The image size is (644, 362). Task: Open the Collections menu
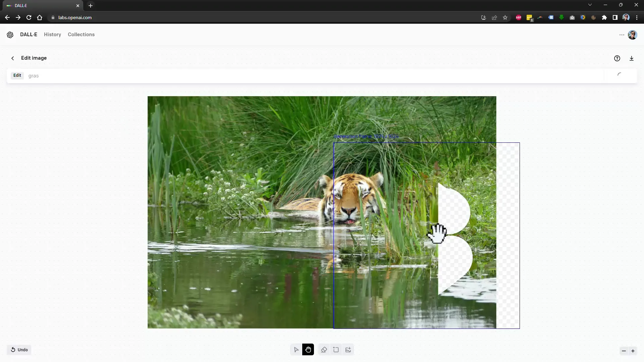[x=82, y=35]
